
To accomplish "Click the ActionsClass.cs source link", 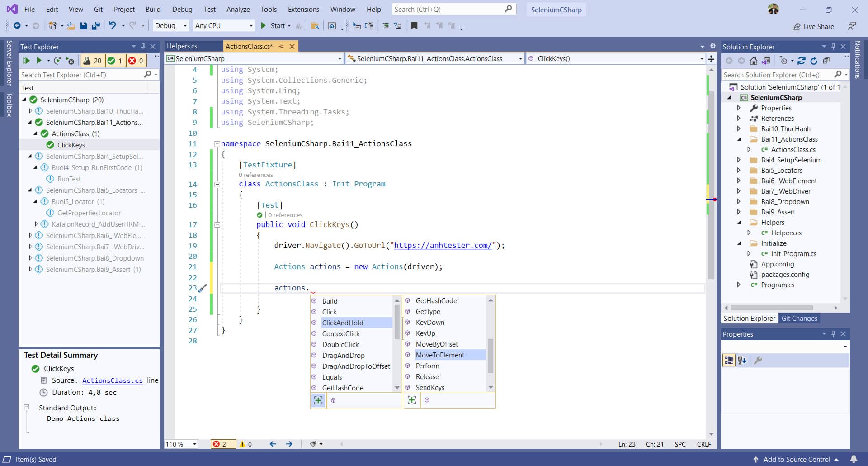I will tap(112, 380).
